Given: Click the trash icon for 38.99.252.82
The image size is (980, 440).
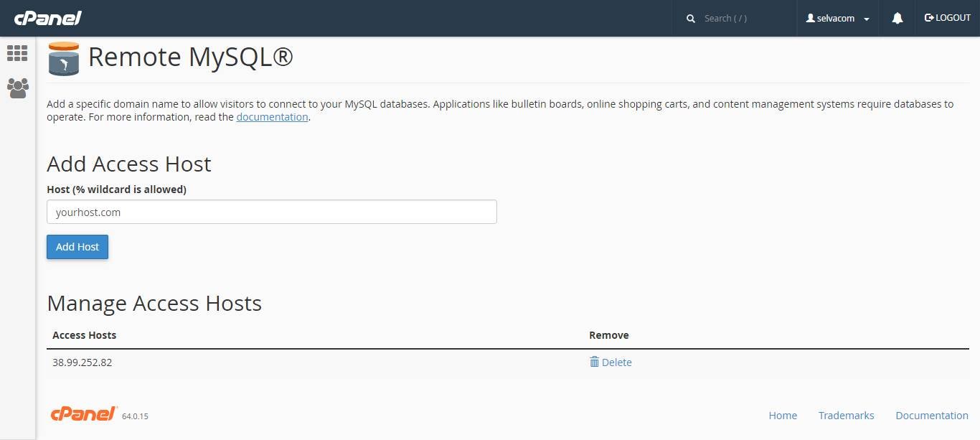Looking at the screenshot, I should pyautogui.click(x=594, y=362).
